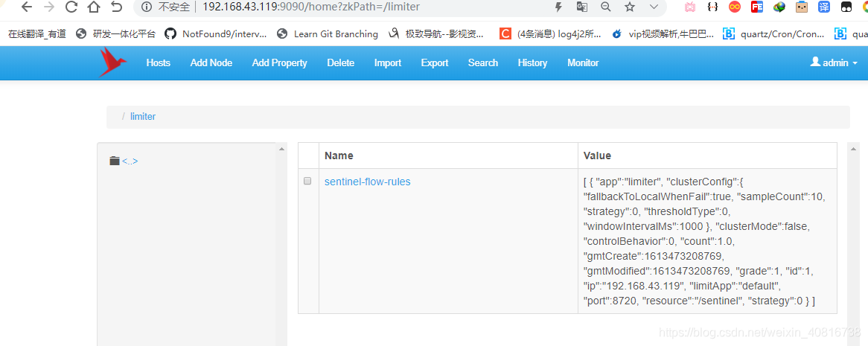Open the Search menu item
Image resolution: width=868 pixels, height=346 pixels.
tap(482, 63)
